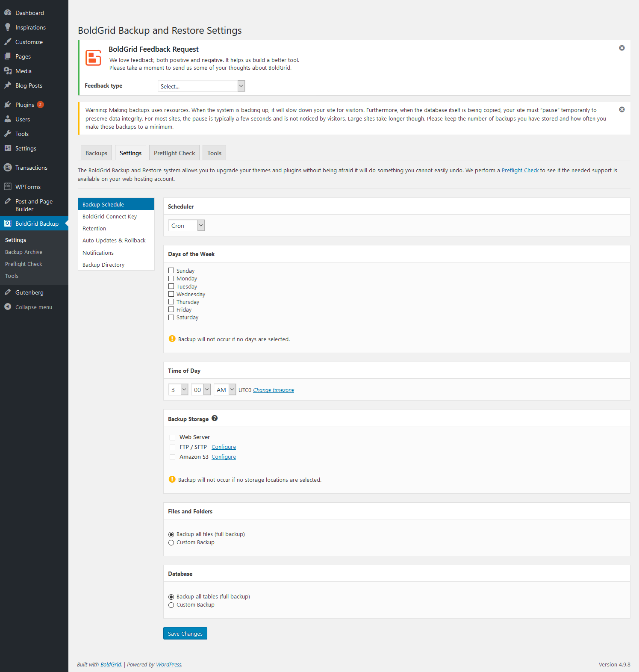Click Configure link for FTP / SFTP
This screenshot has width=639, height=672.
pos(224,447)
